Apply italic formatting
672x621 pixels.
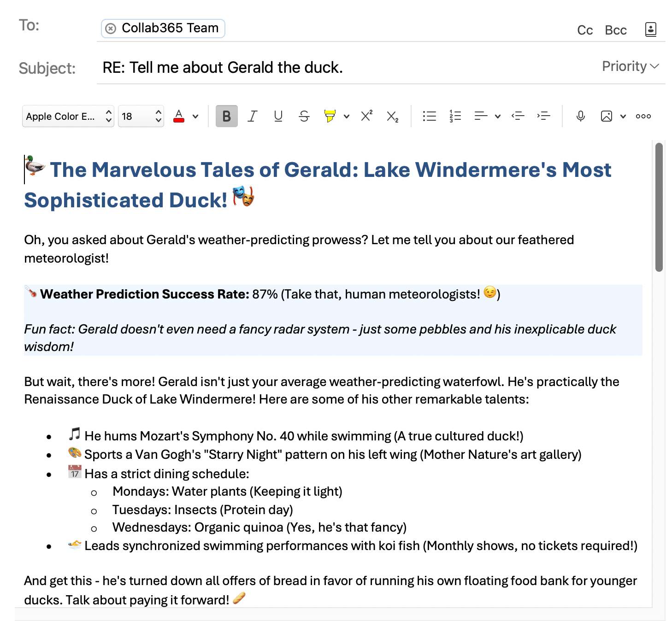tap(252, 116)
